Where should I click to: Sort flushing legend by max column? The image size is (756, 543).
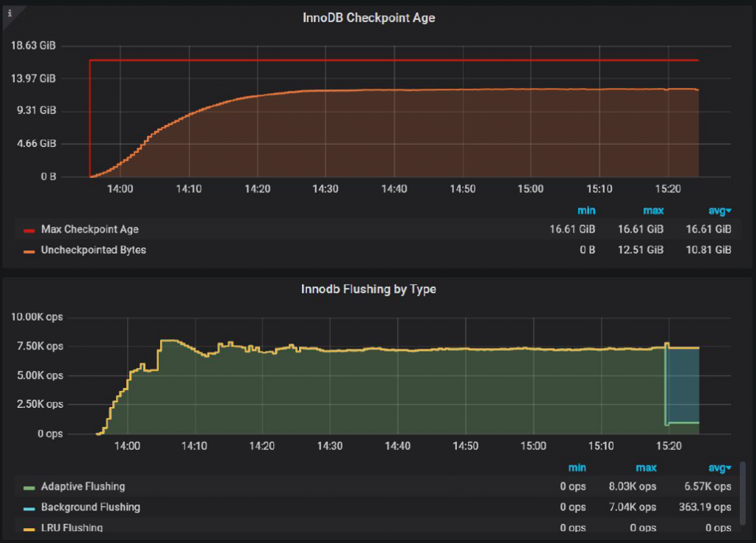click(646, 467)
